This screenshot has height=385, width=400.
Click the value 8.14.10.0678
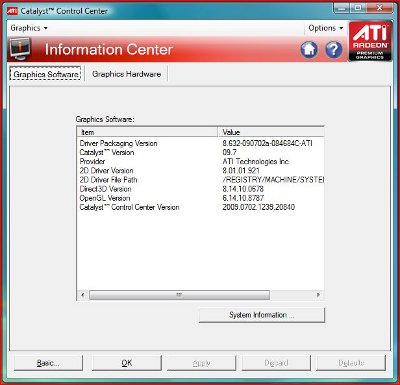243,189
